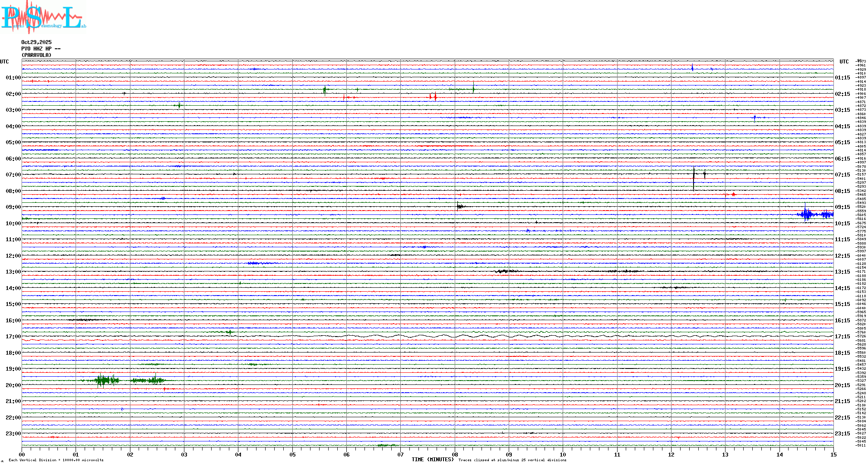Click the tall black spike on 07:00 trace

tap(694, 178)
